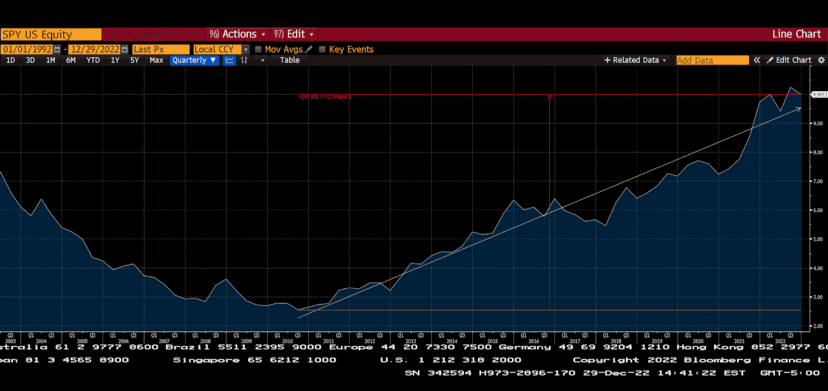This screenshot has width=828, height=391.
Task: Open the Local CCY currency dropdown arrow
Action: click(x=246, y=49)
